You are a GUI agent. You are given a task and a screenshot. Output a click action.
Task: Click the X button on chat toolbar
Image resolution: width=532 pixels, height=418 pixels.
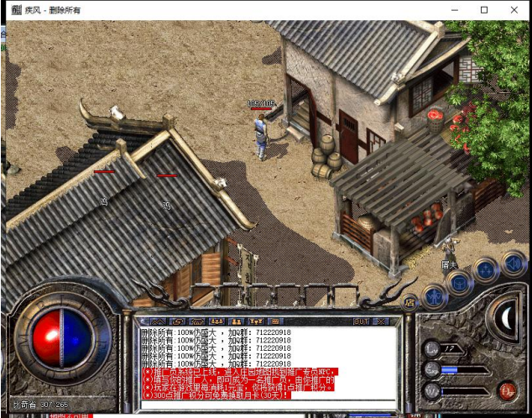(381, 321)
